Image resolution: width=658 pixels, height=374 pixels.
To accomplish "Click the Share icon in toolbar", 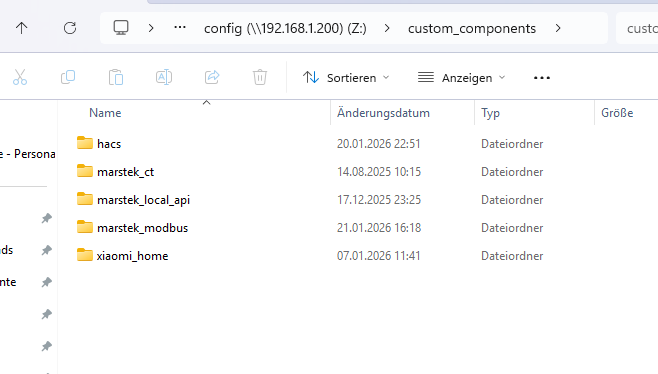I will coord(212,77).
